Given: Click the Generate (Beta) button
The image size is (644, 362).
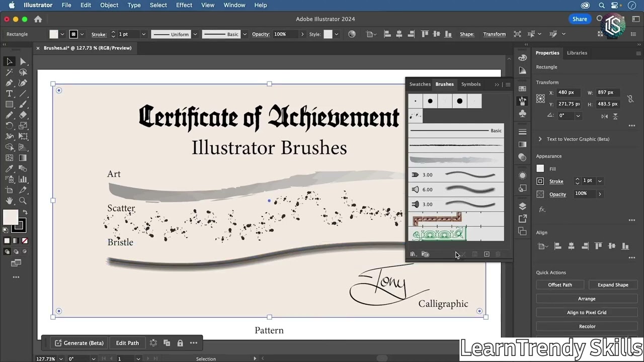Looking at the screenshot, I should click(x=79, y=343).
